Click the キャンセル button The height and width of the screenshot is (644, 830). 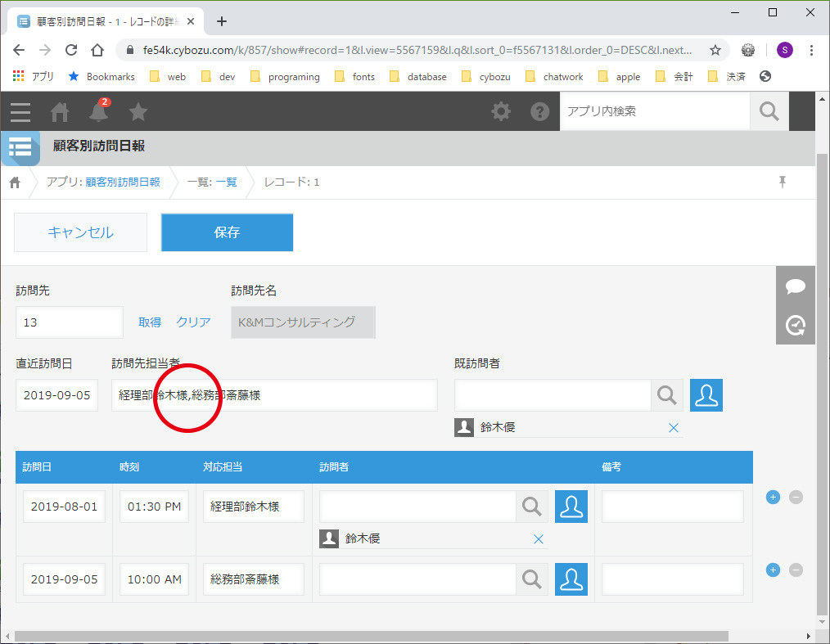pos(80,232)
